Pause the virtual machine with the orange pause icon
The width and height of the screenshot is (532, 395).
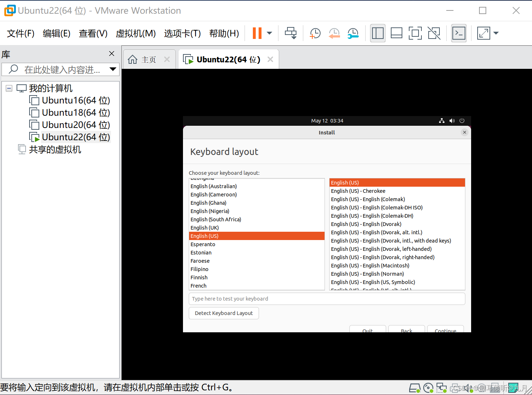(x=257, y=33)
